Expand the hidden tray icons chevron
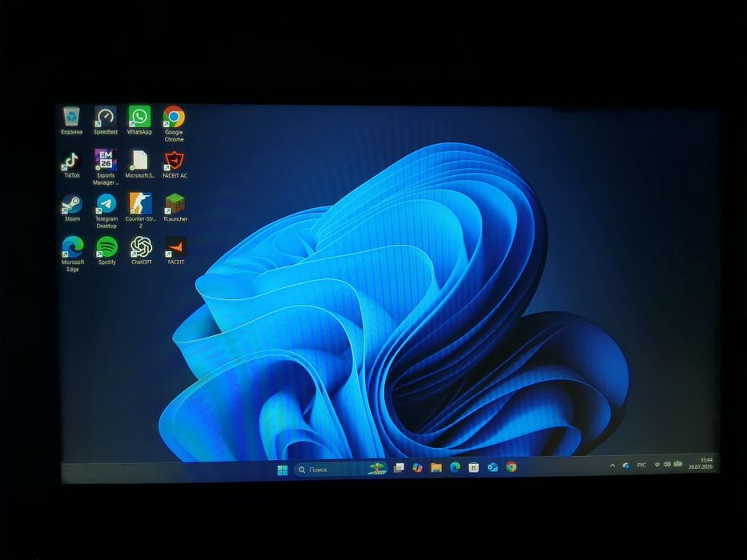Image resolution: width=747 pixels, height=560 pixels. [612, 466]
